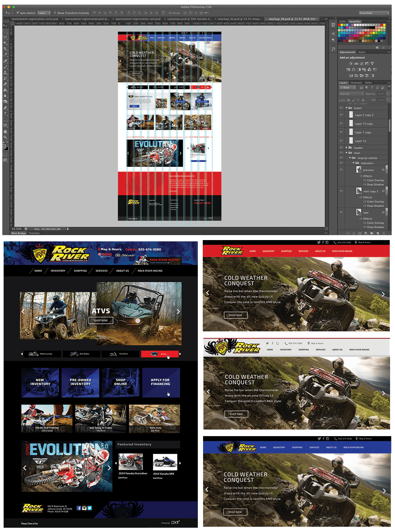The image size is (395, 532).
Task: Collapse the indicators group triangle
Action: point(353,163)
